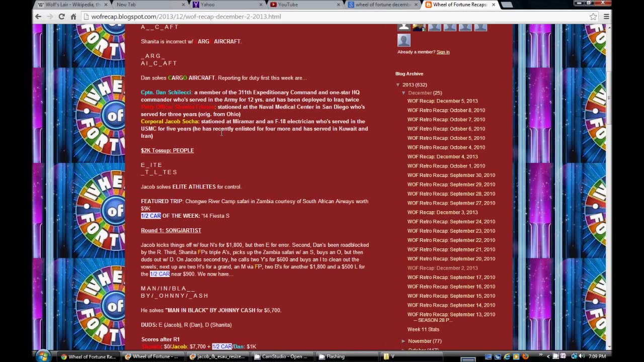Open WOF Retro Recap: October 6, 2010
The height and width of the screenshot is (362, 644).
(x=446, y=129)
